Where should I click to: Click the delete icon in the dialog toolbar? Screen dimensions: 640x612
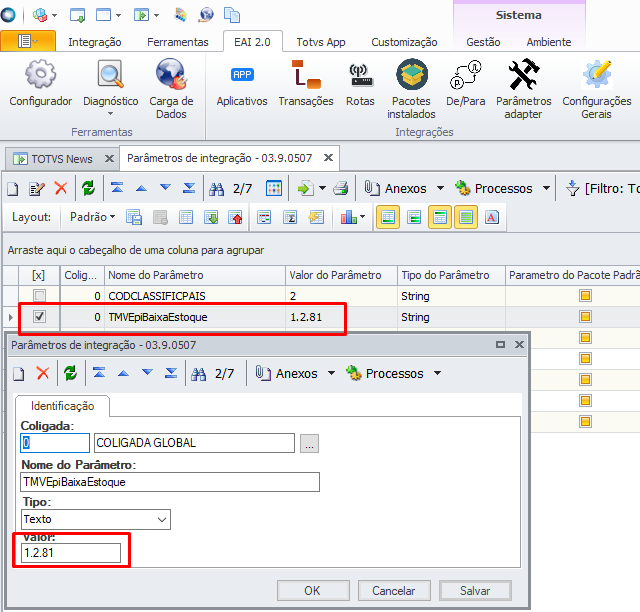click(43, 373)
